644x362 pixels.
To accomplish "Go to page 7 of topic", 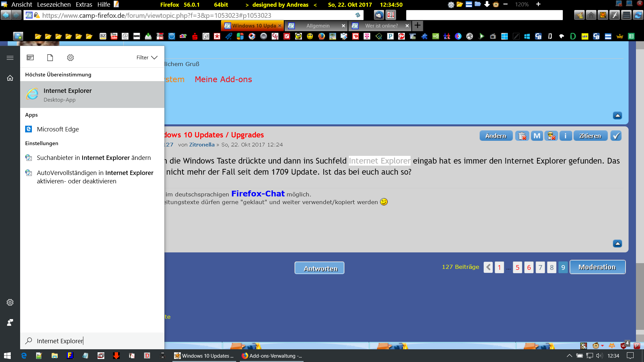I will (540, 267).
